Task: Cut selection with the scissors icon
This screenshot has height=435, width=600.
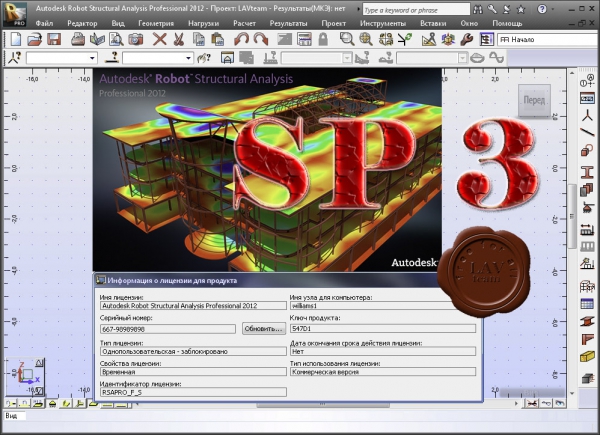Action: pos(179,39)
